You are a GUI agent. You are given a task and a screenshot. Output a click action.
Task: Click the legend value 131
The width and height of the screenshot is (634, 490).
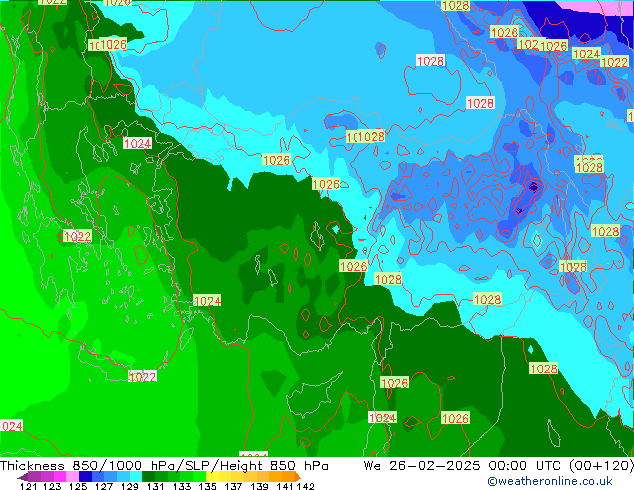point(156,486)
